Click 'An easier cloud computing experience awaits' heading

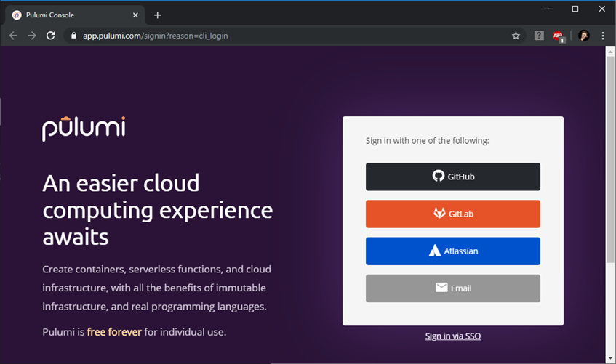click(x=158, y=210)
